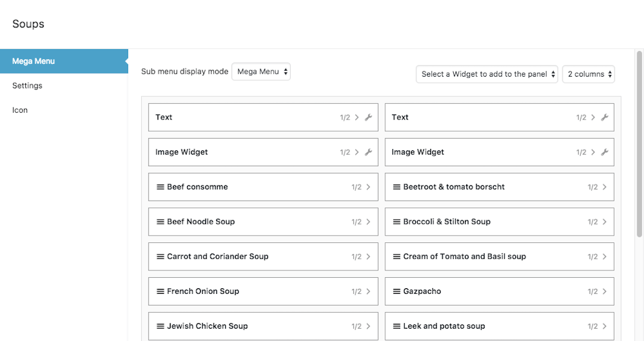Expand Broccoli & Stilton Soup width arrow

[605, 222]
